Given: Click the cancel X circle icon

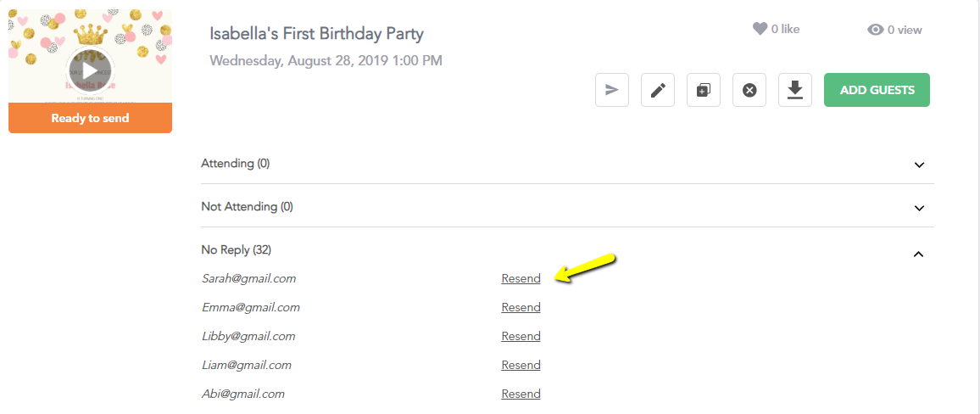Looking at the screenshot, I should coord(749,90).
